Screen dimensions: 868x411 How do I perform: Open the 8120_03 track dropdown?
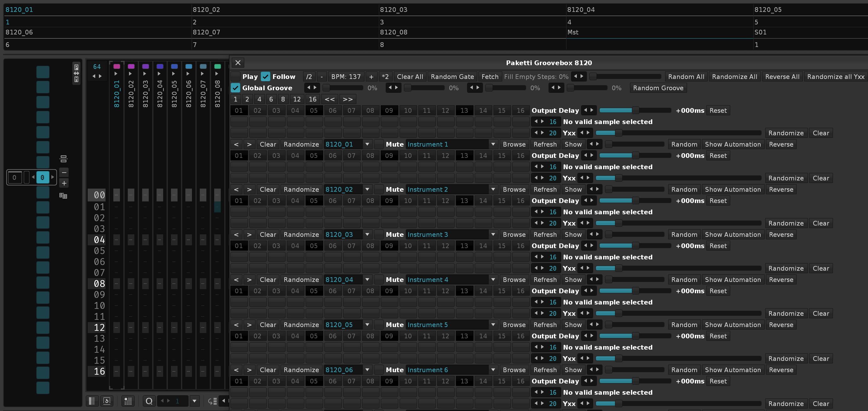pyautogui.click(x=367, y=234)
